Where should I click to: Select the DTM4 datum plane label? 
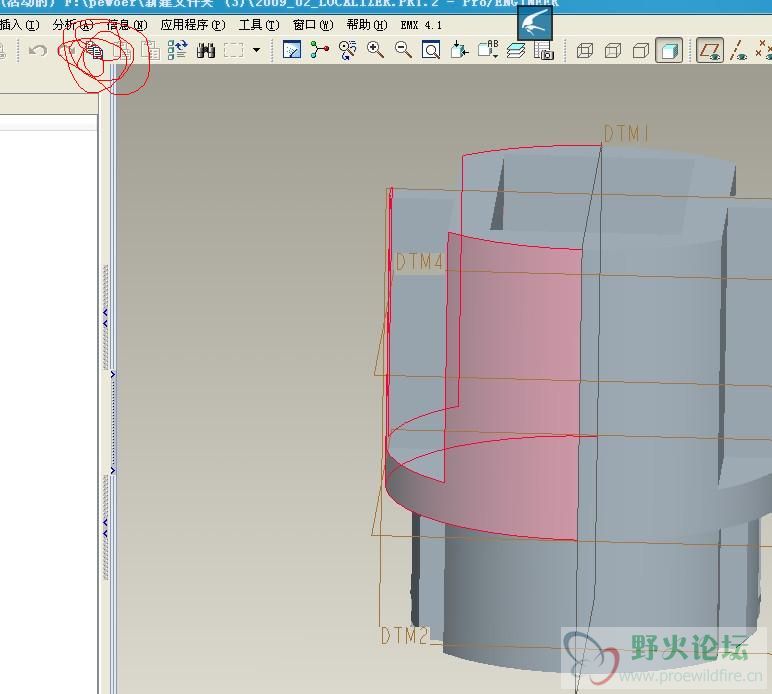(x=419, y=261)
